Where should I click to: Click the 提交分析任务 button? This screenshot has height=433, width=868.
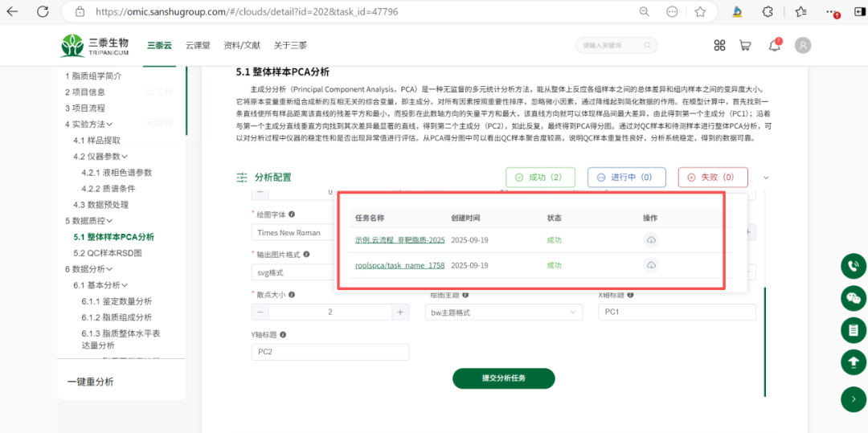[x=503, y=378]
